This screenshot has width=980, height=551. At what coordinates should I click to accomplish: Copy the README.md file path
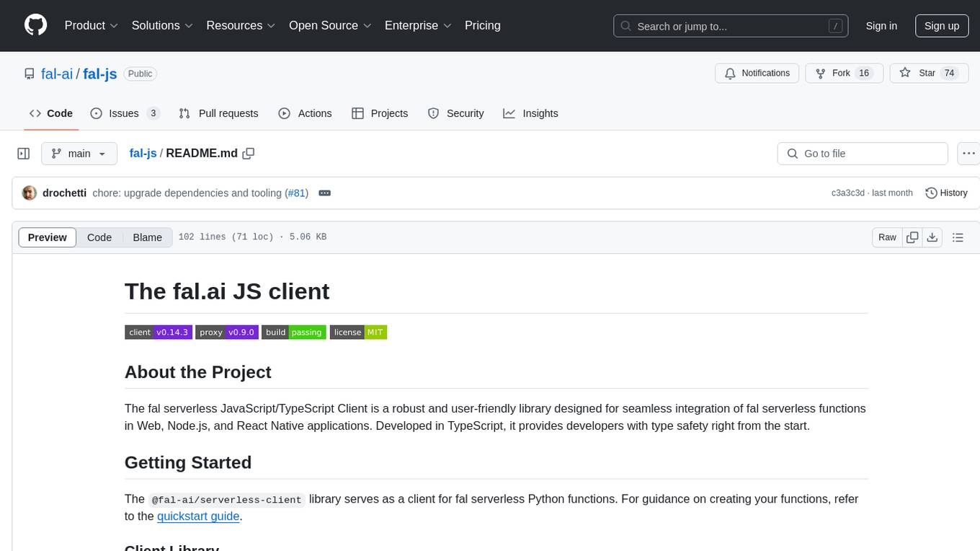point(249,154)
